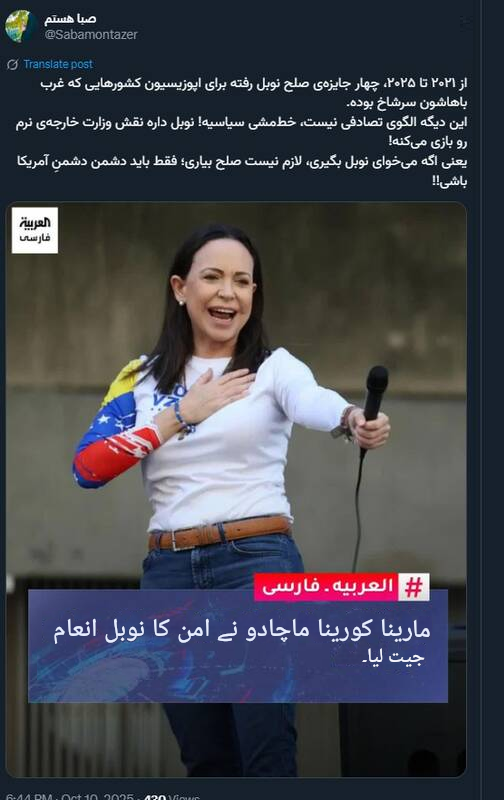
Task: Click the hashtag symbol in the banner
Action: click(413, 587)
